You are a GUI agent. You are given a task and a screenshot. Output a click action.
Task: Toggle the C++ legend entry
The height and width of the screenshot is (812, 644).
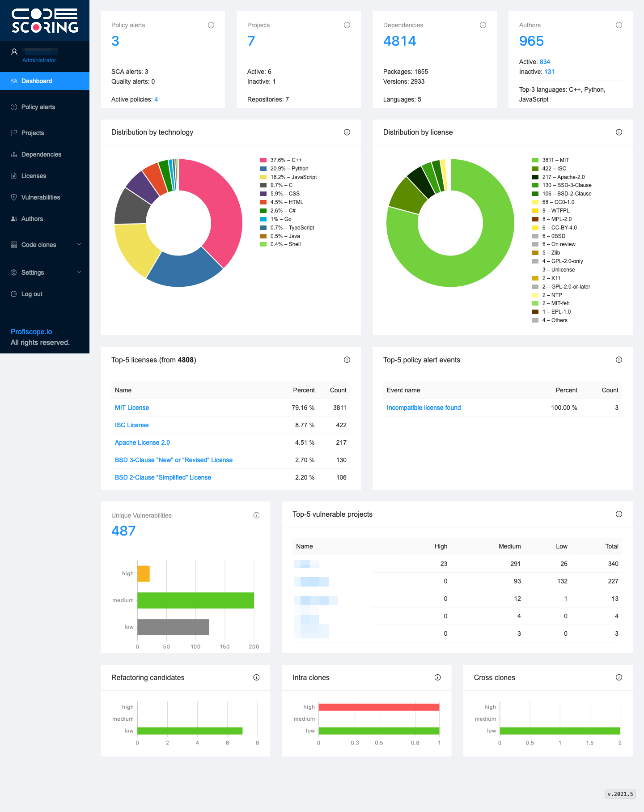(x=281, y=160)
